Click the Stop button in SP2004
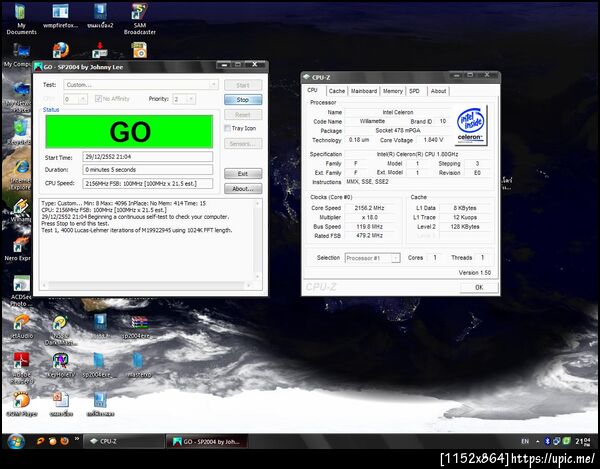 coord(243,99)
